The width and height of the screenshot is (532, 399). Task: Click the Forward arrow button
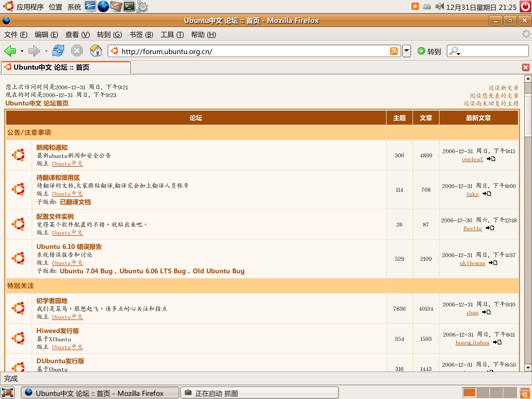pyautogui.click(x=34, y=51)
